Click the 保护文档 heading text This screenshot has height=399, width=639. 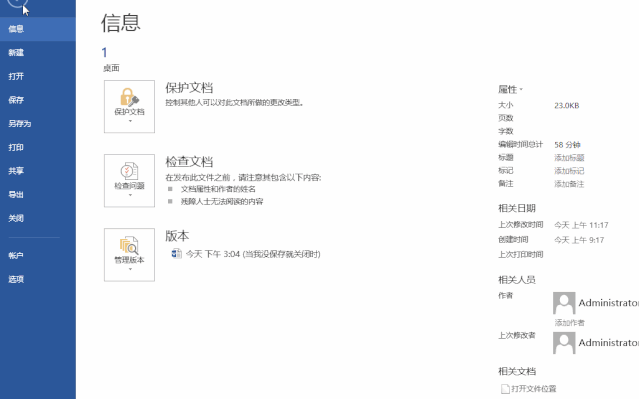pyautogui.click(x=189, y=88)
